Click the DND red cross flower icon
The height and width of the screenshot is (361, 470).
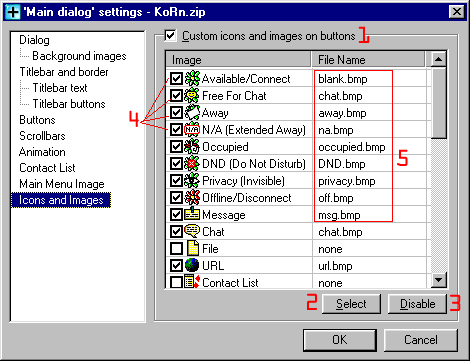tap(192, 164)
